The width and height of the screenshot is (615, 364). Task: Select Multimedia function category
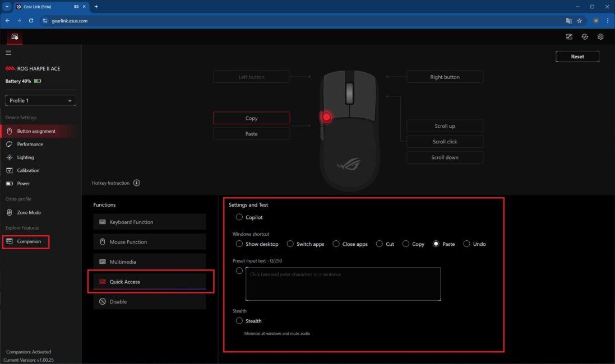coord(150,262)
